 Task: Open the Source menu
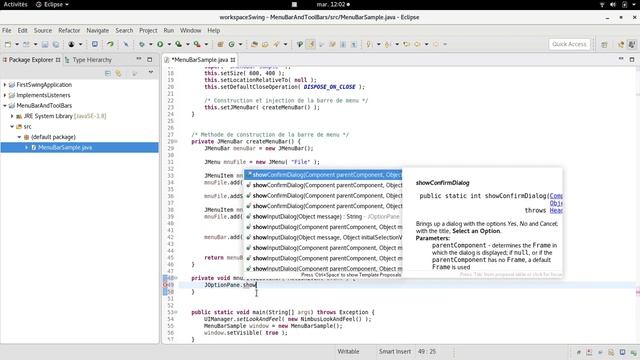(x=43, y=30)
